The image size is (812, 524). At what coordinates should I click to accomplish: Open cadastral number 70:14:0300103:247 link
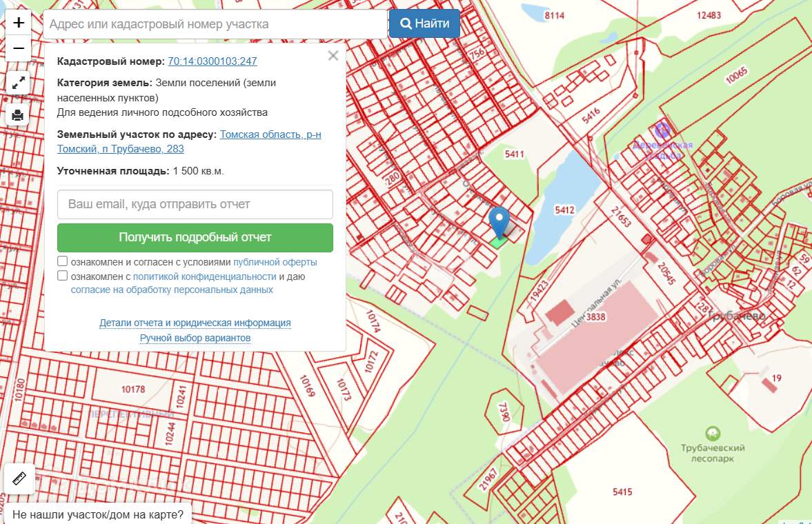tap(212, 61)
